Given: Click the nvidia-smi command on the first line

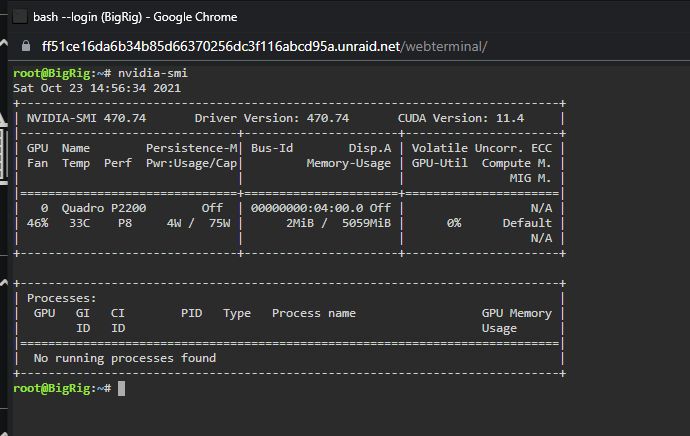Looking at the screenshot, I should [x=153, y=73].
